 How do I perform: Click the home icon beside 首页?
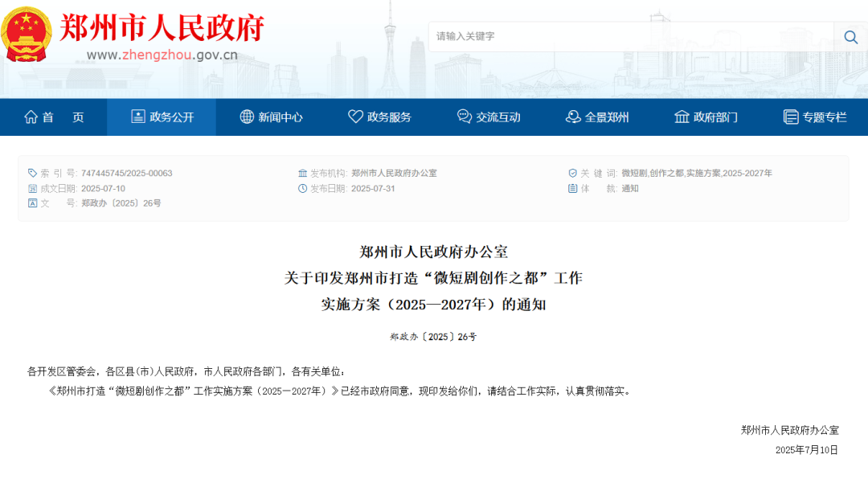[30, 117]
